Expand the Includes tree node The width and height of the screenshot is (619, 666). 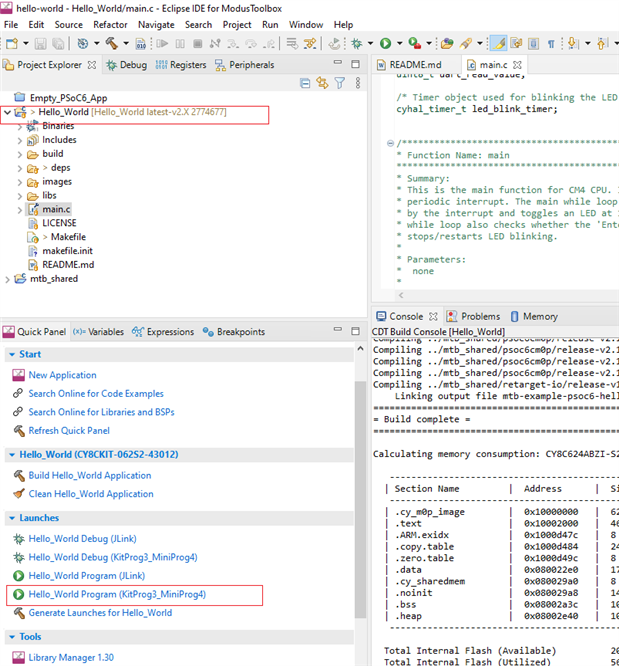20,141
